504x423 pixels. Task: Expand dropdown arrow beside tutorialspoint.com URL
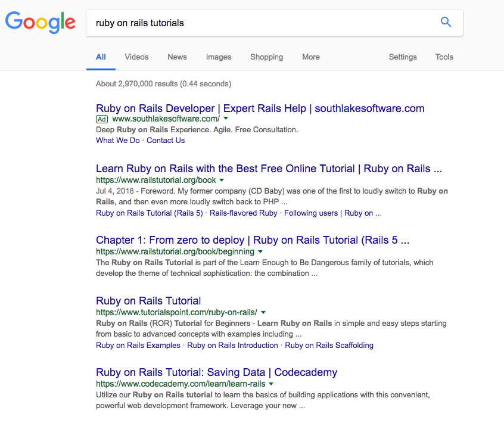coord(263,312)
